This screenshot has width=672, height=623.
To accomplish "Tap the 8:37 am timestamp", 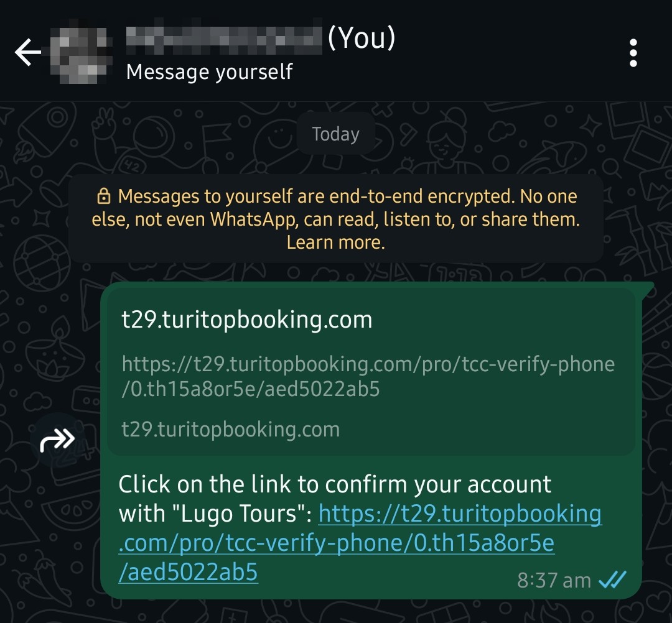I will (554, 580).
